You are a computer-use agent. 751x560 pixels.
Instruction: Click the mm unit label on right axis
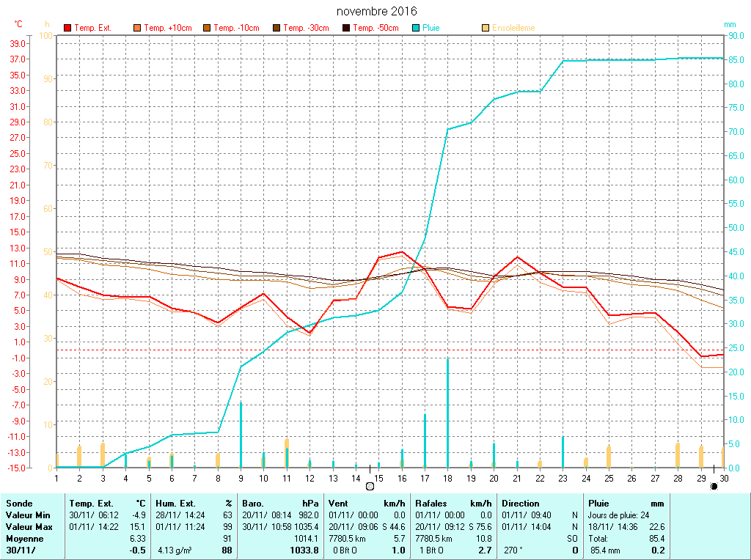point(729,24)
